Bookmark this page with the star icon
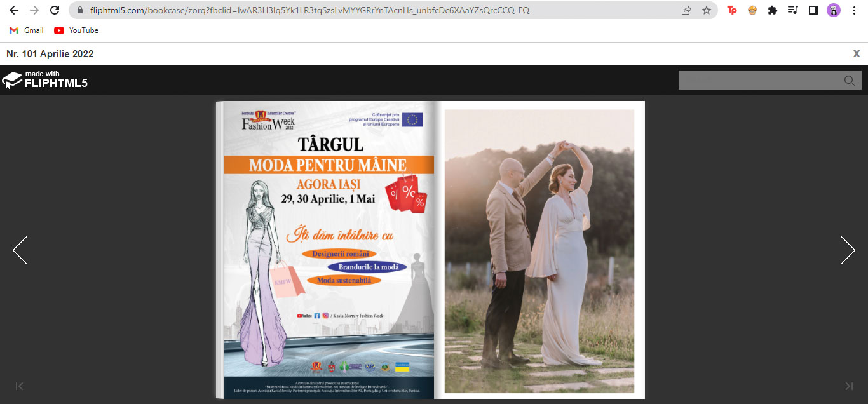Screen dimensions: 868x404 point(707,10)
